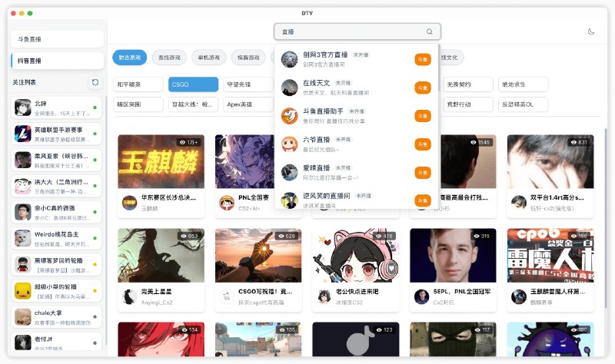This screenshot has width=615, height=364.
Task: Click the 关注列表 heading text
Action: click(24, 82)
